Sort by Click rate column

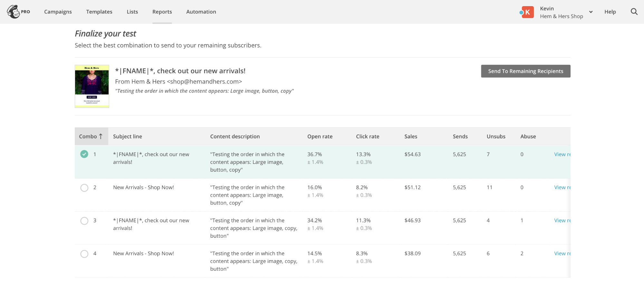(x=368, y=136)
